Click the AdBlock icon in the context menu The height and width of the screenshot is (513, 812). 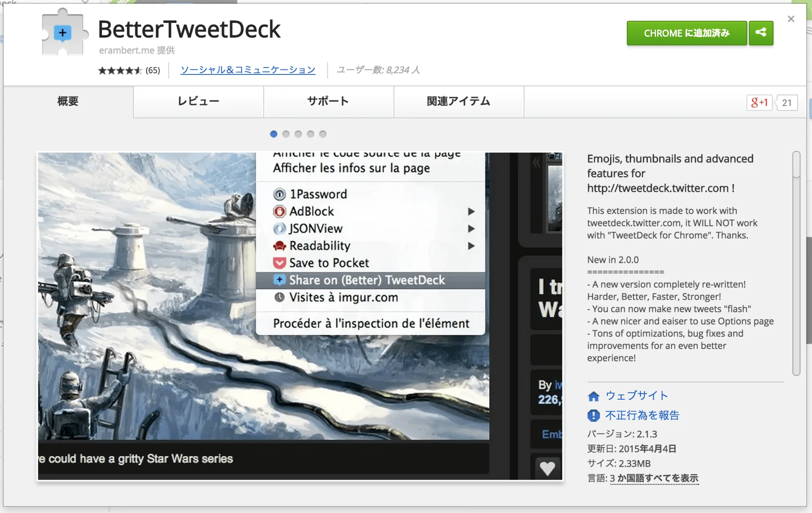(279, 211)
